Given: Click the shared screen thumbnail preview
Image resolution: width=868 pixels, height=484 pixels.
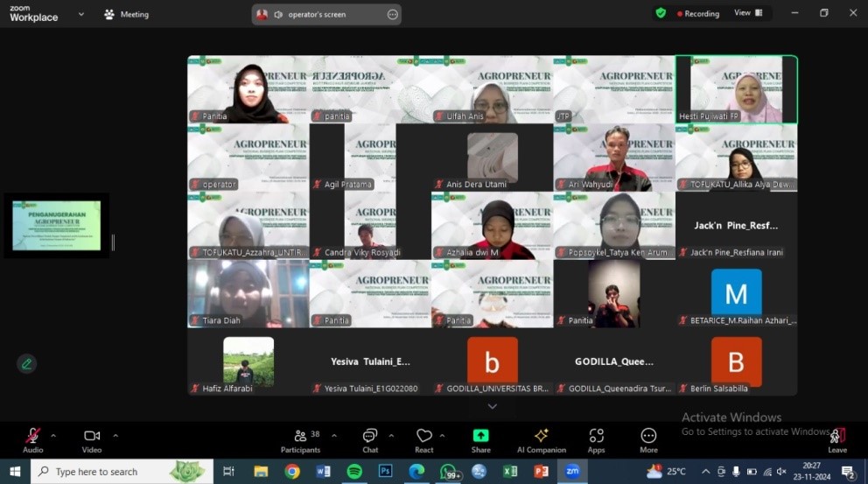Looking at the screenshot, I should point(57,226).
